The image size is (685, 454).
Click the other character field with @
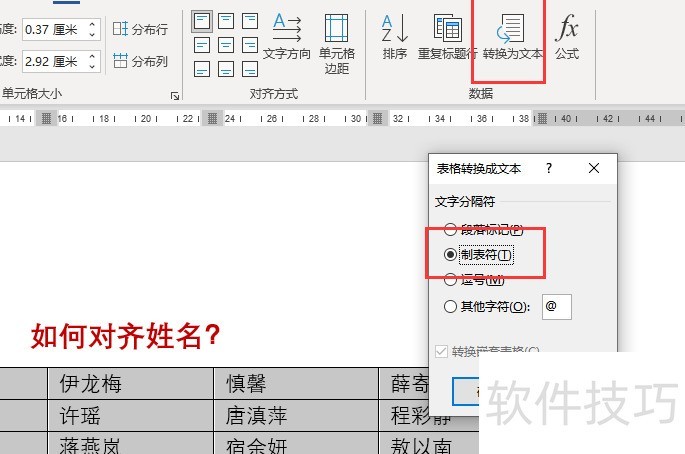coord(557,307)
